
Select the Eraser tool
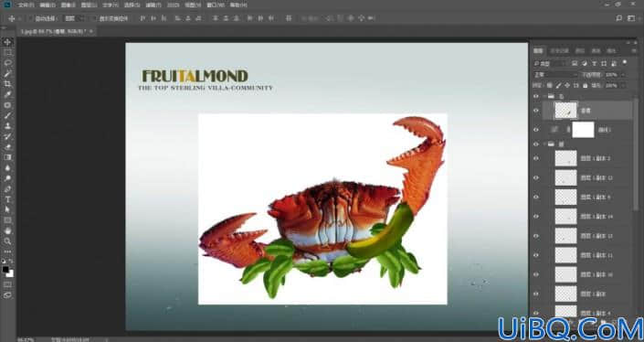pos(7,147)
